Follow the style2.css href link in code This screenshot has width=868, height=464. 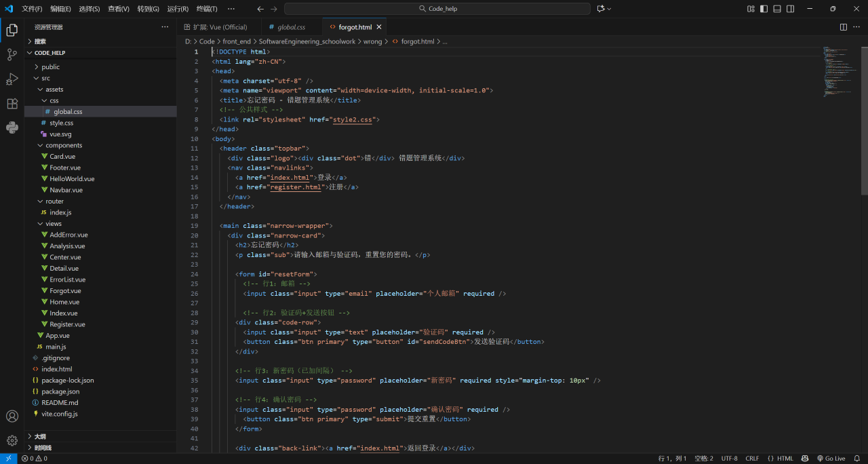[x=353, y=119]
